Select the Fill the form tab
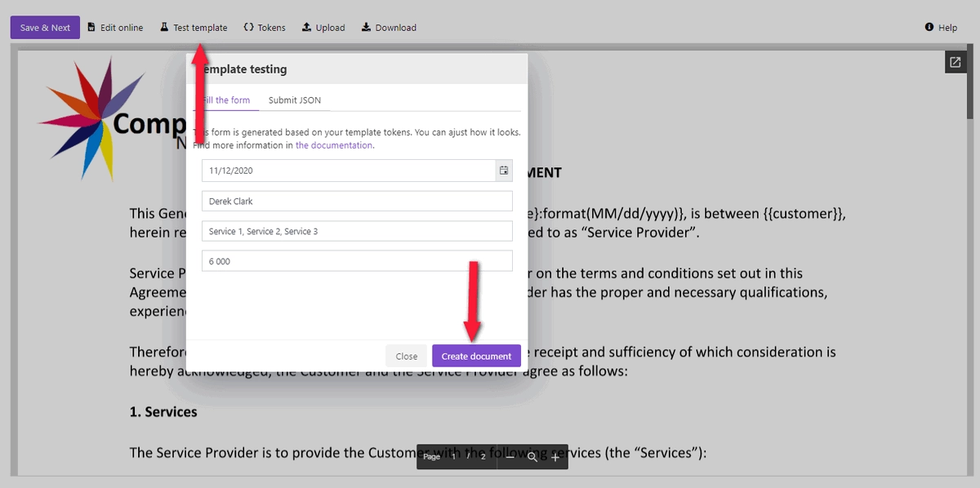The height and width of the screenshot is (488, 980). click(226, 100)
